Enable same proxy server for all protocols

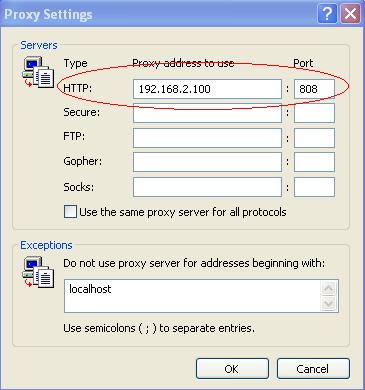click(x=70, y=212)
